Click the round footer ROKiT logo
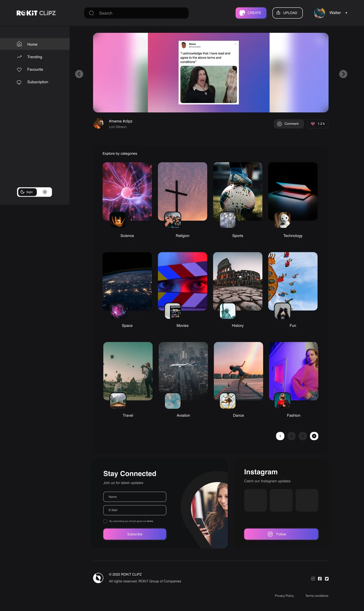364x611 pixels. 98,578
